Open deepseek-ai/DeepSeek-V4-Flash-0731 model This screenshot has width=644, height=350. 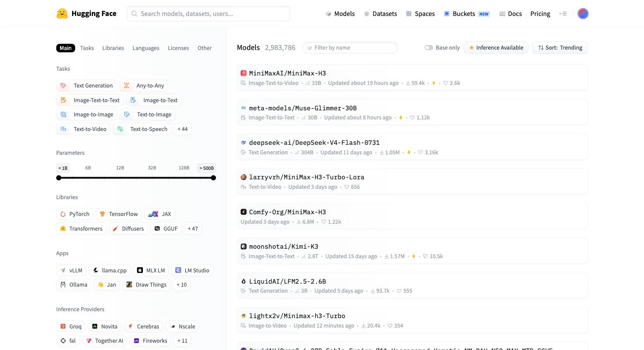[x=412, y=147]
